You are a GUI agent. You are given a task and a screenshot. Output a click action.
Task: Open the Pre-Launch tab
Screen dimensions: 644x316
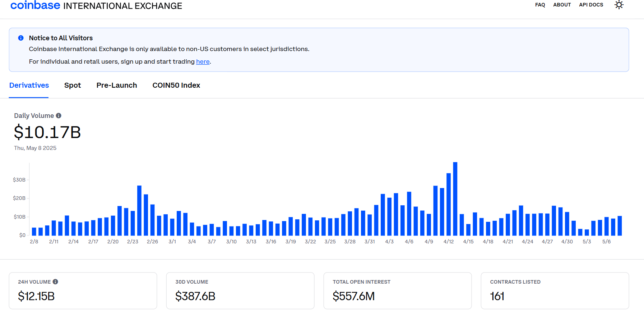(117, 86)
